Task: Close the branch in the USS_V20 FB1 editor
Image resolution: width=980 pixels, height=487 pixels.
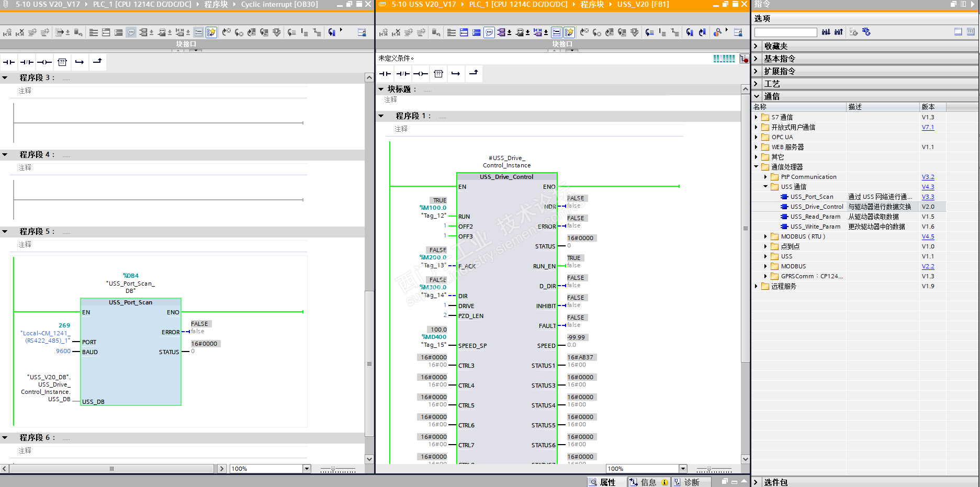Action: (474, 74)
